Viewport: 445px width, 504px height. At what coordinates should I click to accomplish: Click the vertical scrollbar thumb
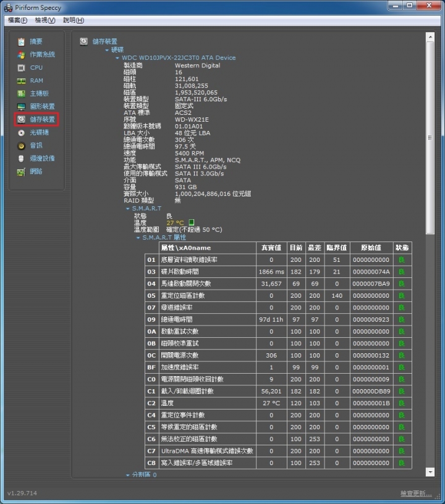430,138
